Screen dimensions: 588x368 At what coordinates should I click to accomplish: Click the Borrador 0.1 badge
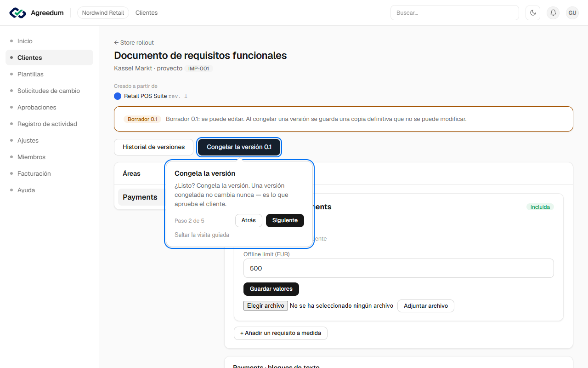pos(142,119)
